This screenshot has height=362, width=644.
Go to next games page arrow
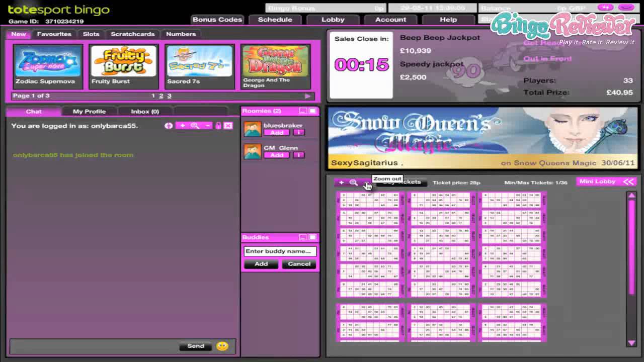tap(307, 96)
